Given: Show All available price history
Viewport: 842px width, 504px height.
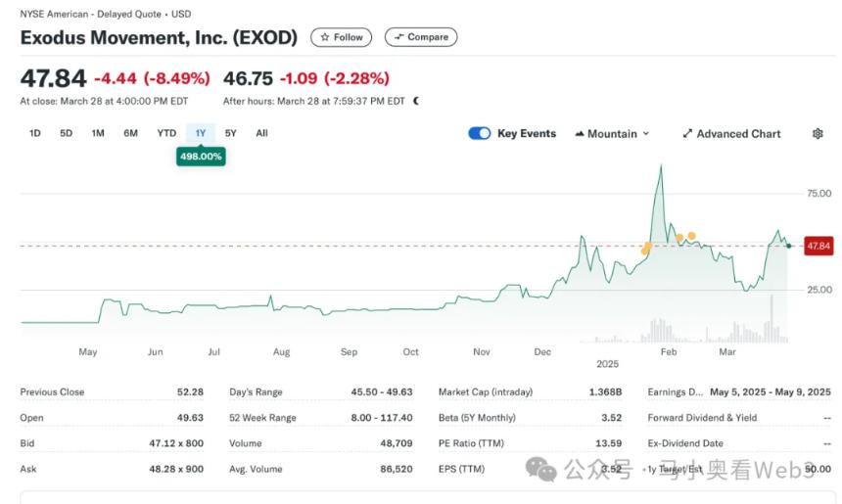Looking at the screenshot, I should tap(261, 133).
